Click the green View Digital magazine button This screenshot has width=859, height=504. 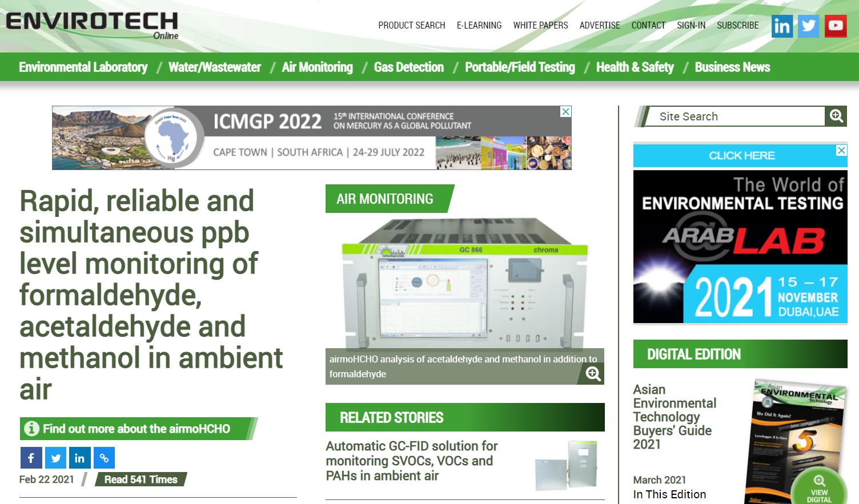tap(819, 488)
